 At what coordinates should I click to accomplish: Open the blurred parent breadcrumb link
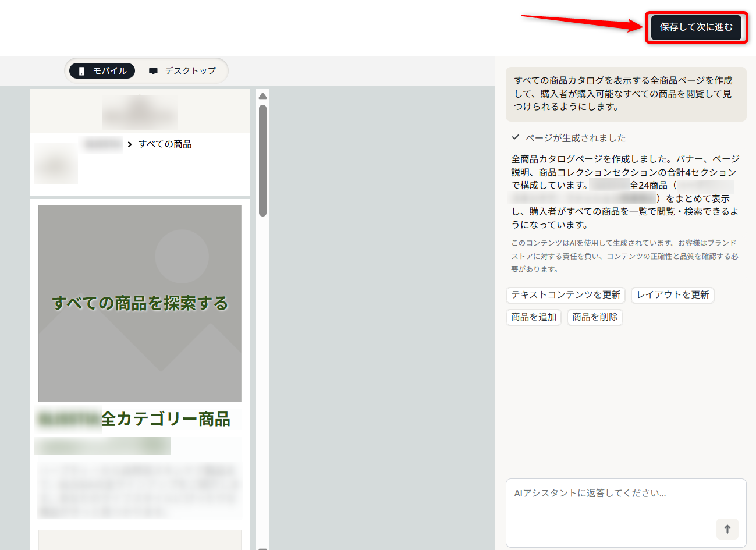[102, 144]
